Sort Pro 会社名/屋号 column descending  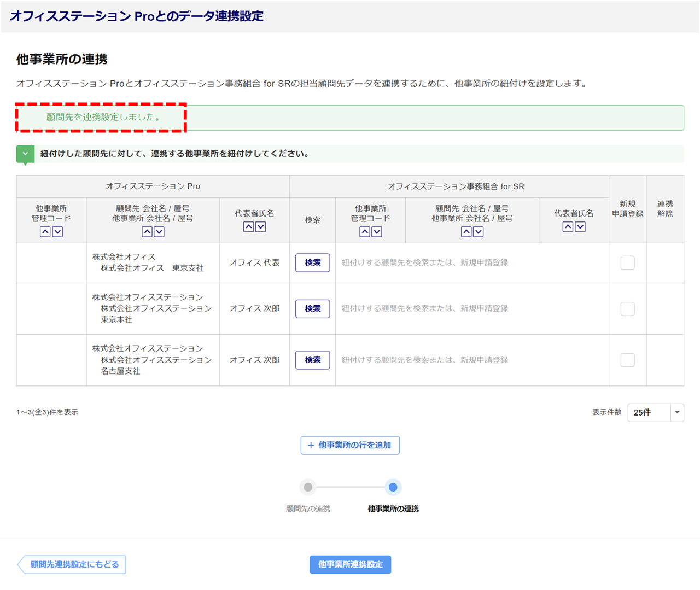click(159, 232)
